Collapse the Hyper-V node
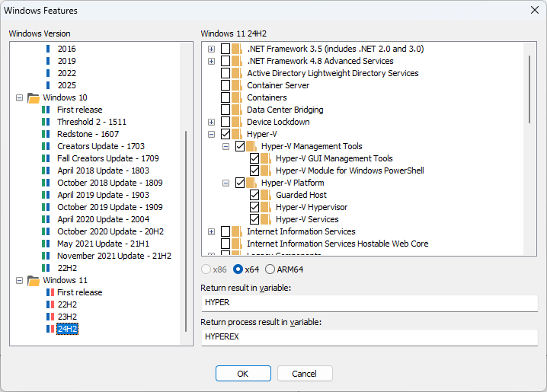The height and width of the screenshot is (392, 547). click(211, 135)
